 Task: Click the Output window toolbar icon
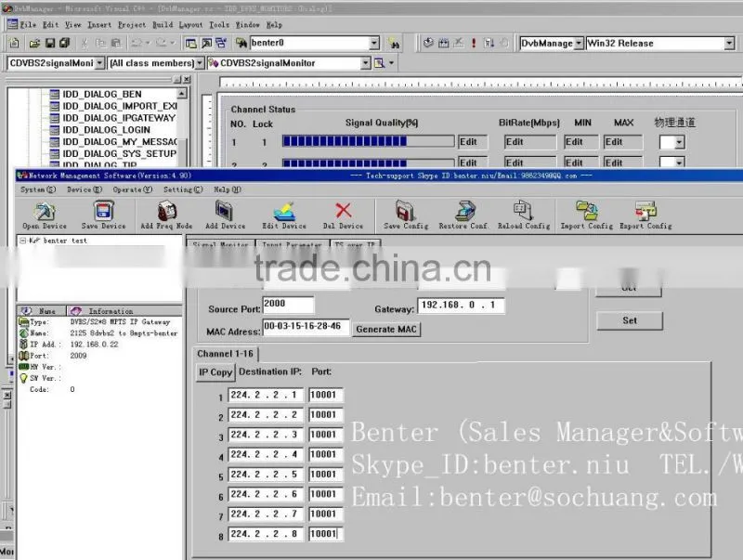tap(206, 44)
